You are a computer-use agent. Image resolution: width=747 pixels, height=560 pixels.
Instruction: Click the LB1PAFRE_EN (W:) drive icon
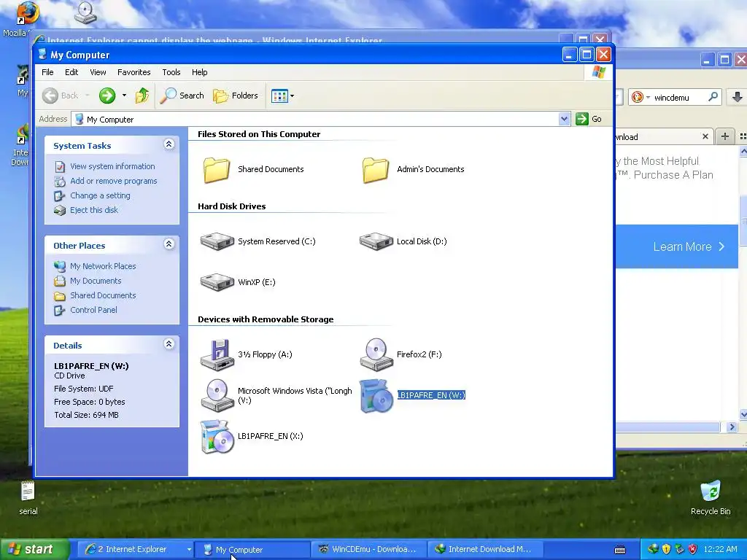click(376, 395)
